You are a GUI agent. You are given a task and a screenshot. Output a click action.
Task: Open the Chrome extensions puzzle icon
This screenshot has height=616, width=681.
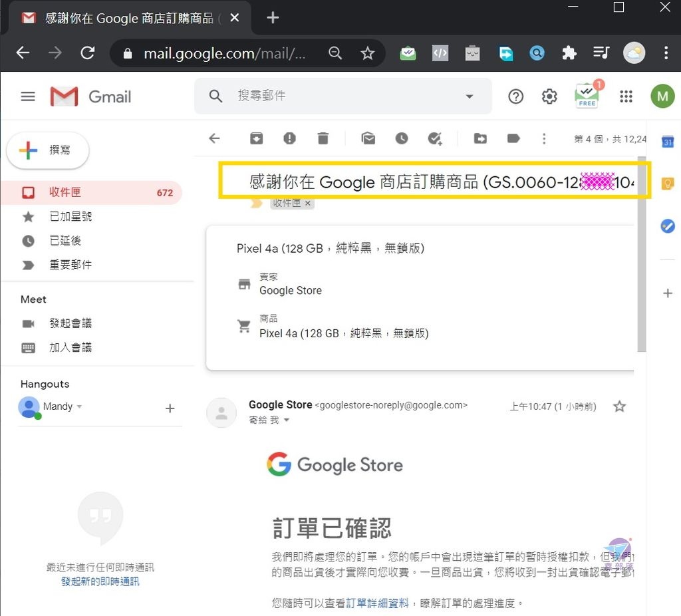569,53
